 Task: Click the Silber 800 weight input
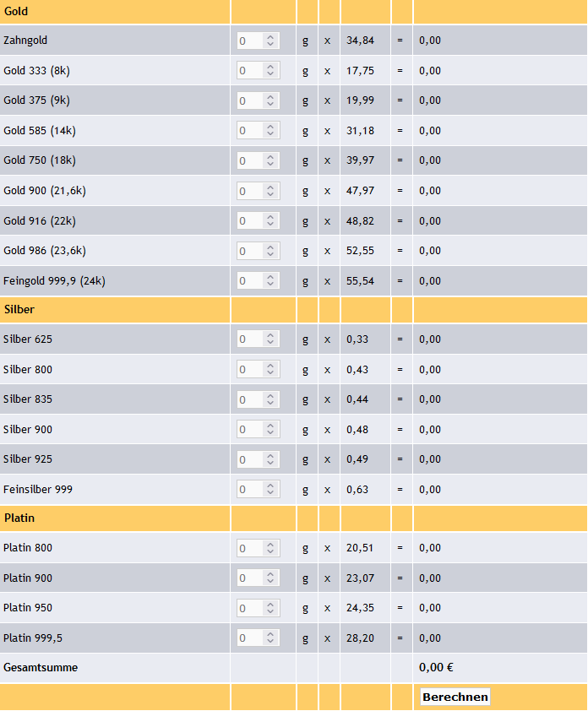tap(250, 370)
